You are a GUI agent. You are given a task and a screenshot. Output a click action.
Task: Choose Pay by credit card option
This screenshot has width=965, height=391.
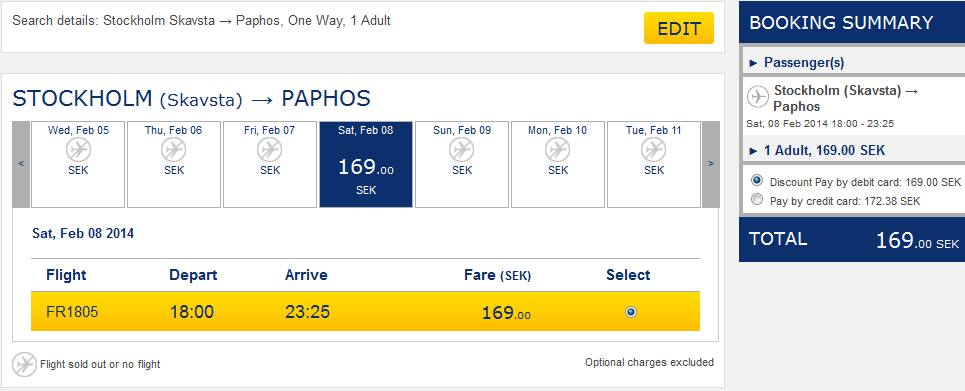[x=758, y=200]
